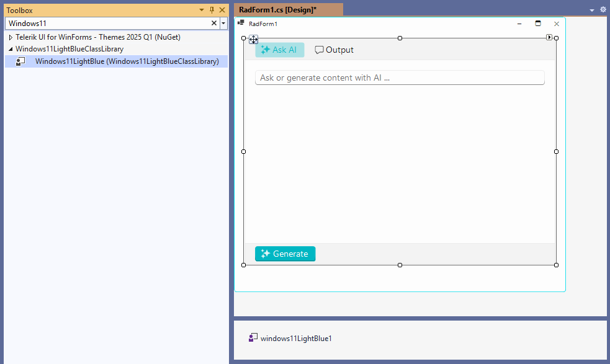Select the windows11LightBlue1 icon in the component tray
610x364 pixels.
253,337
